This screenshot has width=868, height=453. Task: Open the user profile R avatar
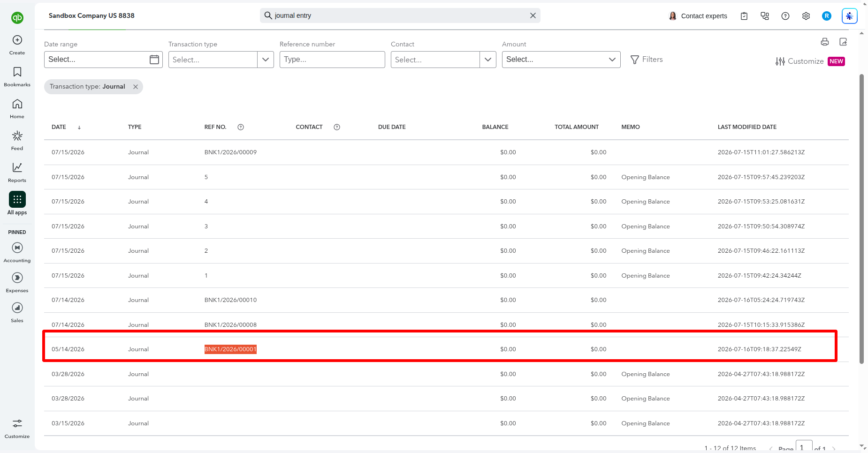[x=827, y=16]
